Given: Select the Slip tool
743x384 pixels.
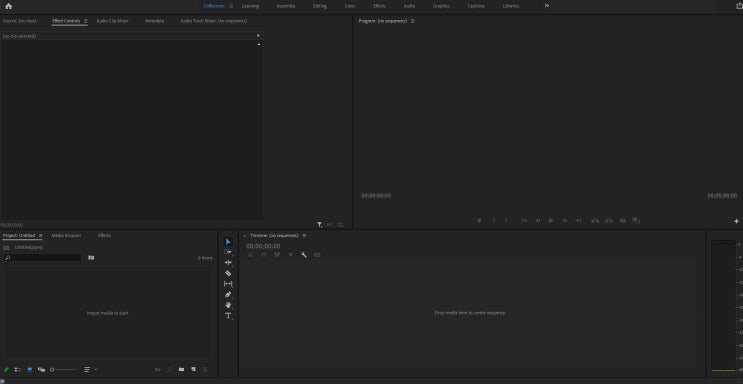Looking at the screenshot, I should (228, 284).
